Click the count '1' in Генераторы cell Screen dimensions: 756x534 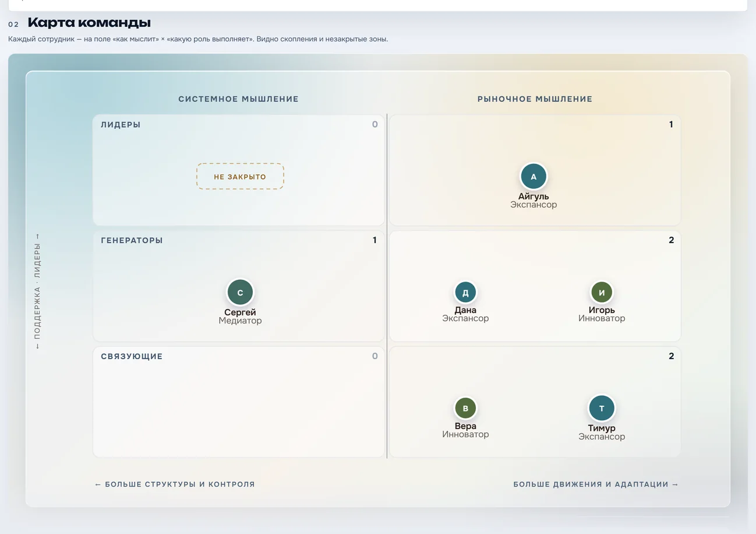pos(375,240)
